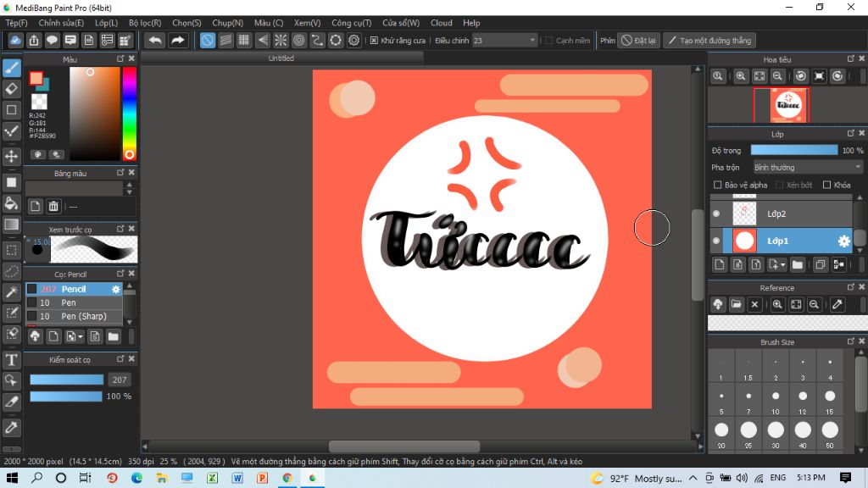
Task: Enable radial snap
Action: click(281, 41)
